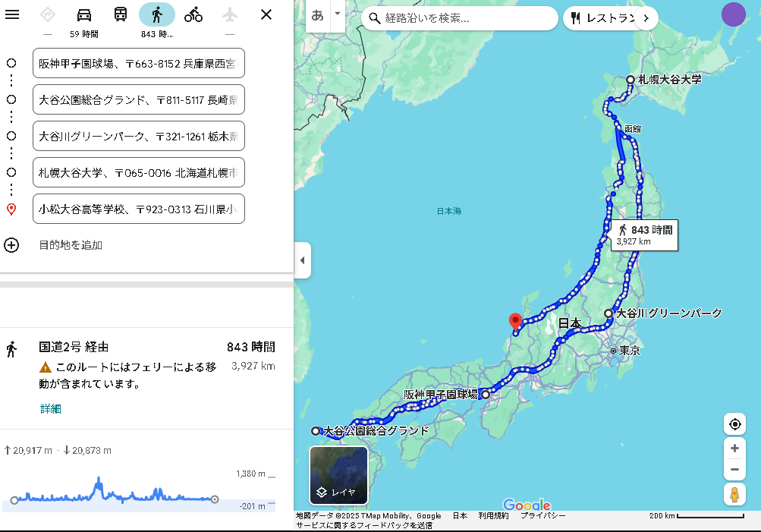This screenshot has width=761, height=532.
Task: Click the ferry warning triangle icon
Action: [x=45, y=367]
